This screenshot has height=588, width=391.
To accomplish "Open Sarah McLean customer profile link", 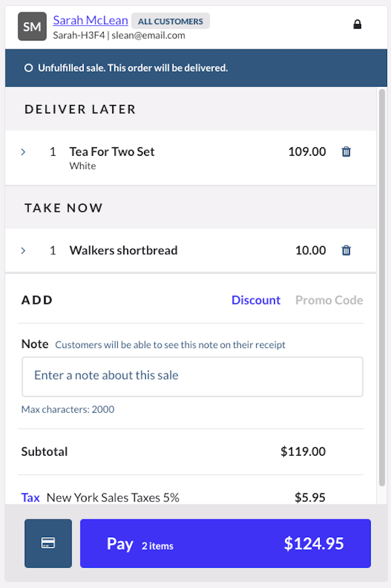I will pos(90,20).
